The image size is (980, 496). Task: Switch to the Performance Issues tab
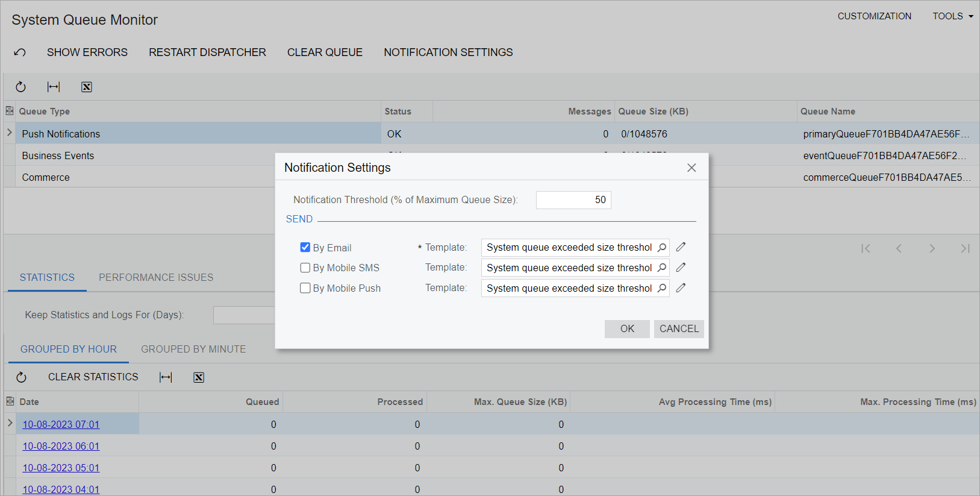(x=156, y=277)
